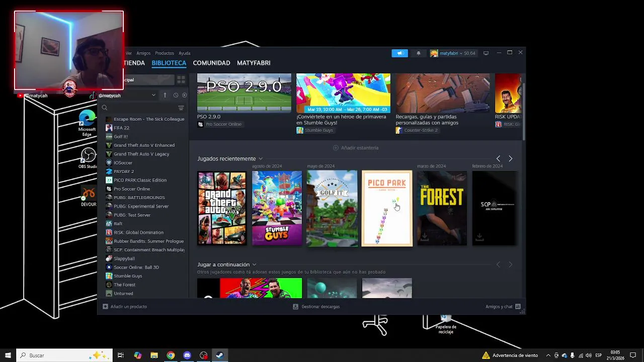Go to previous recently played games arrow

pyautogui.click(x=498, y=159)
